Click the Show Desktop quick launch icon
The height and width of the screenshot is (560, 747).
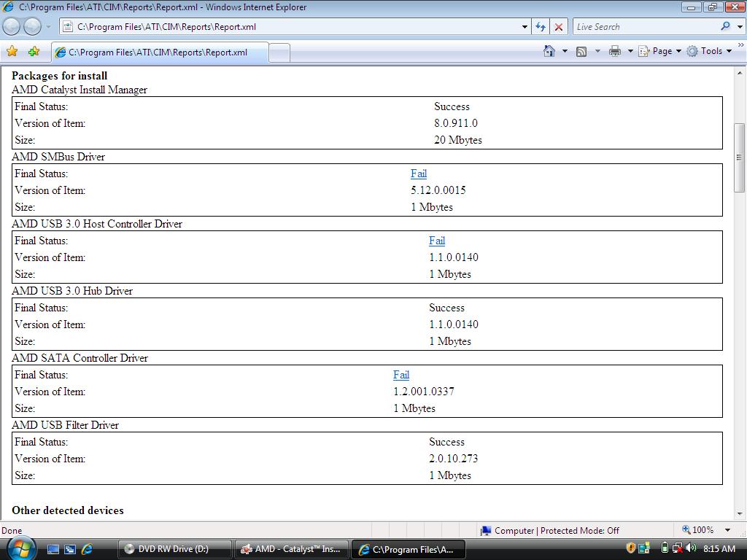click(x=53, y=549)
